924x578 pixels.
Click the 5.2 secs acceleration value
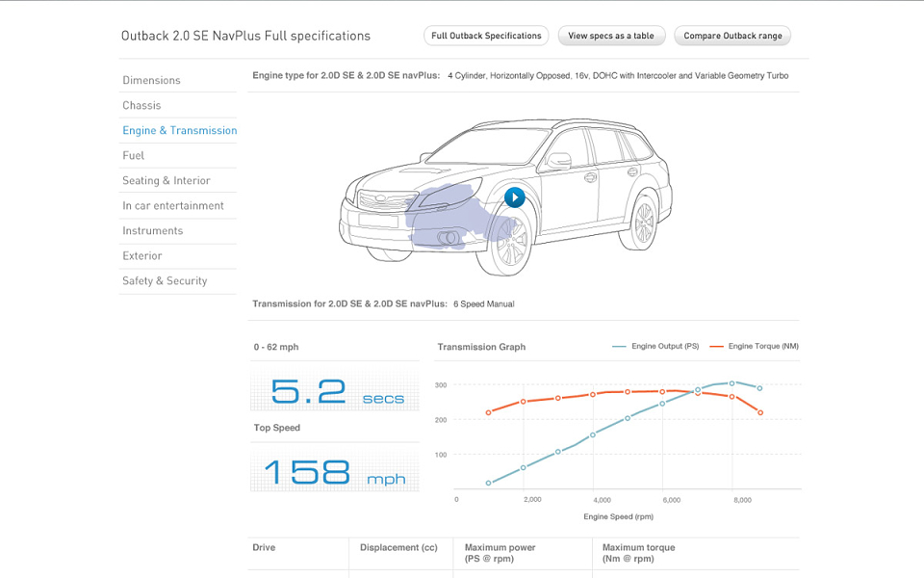(337, 392)
